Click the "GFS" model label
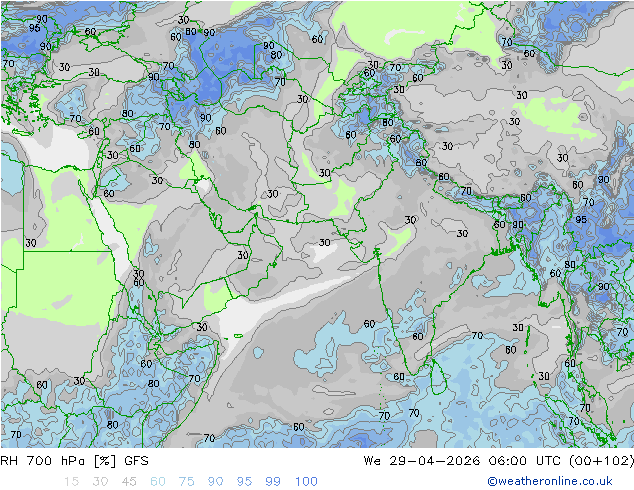 pos(136,461)
